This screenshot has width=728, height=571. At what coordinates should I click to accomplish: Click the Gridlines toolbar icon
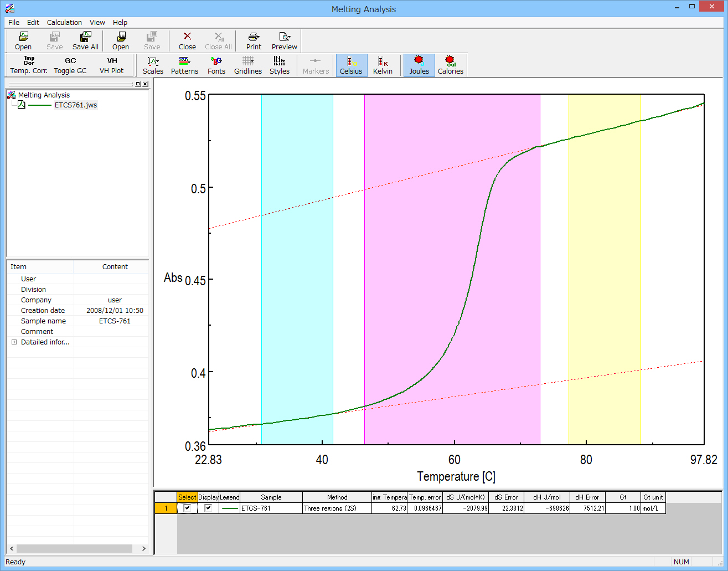click(248, 65)
